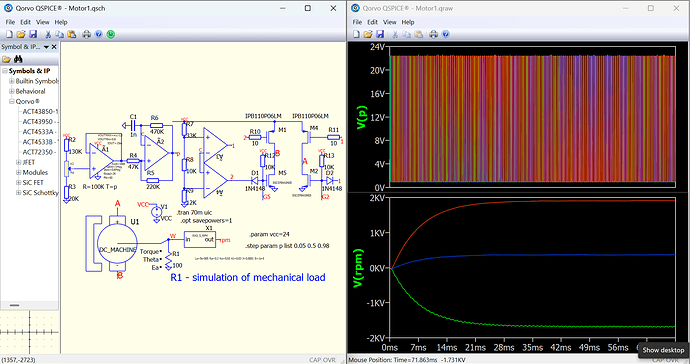Select ACT72350 in the symbol tree
The width and height of the screenshot is (690, 364).
coord(40,152)
